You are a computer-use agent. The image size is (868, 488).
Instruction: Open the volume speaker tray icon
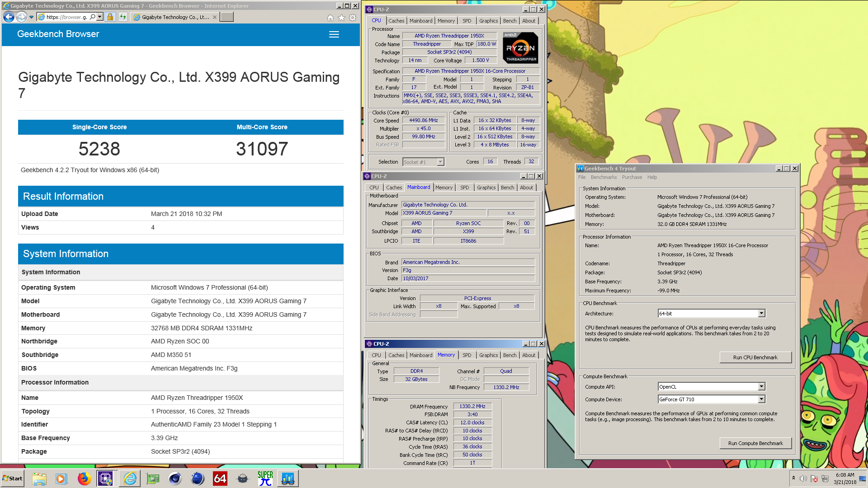click(803, 479)
